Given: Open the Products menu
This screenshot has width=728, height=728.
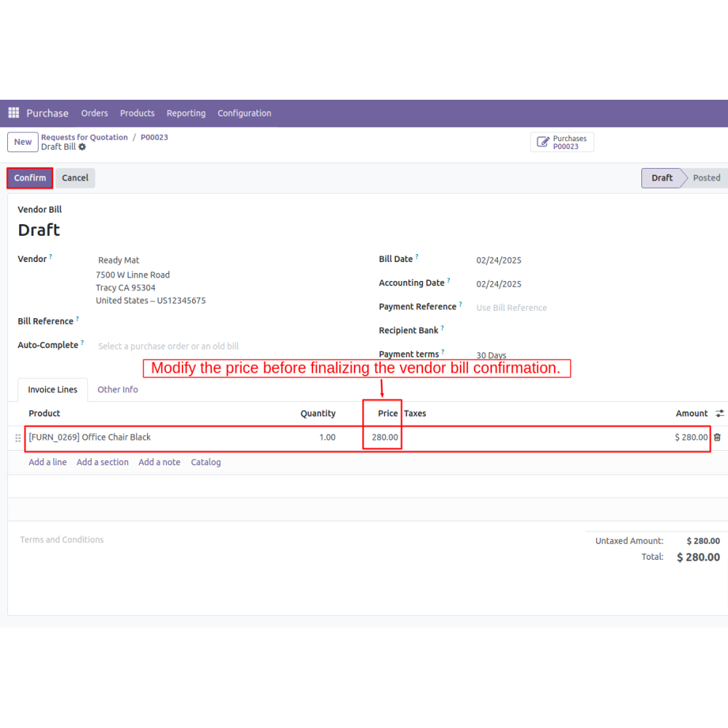Looking at the screenshot, I should click(137, 114).
